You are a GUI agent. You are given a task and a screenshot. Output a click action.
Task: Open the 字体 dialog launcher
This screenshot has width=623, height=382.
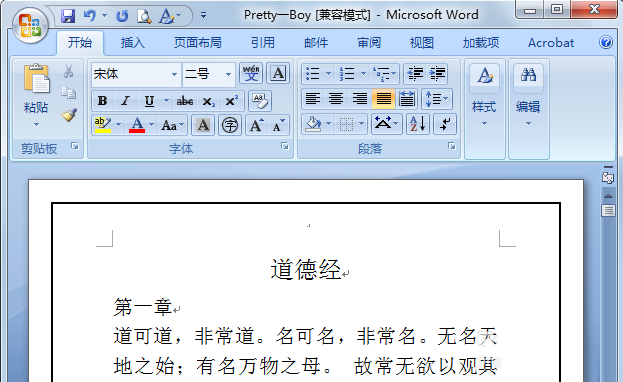pyautogui.click(x=284, y=146)
